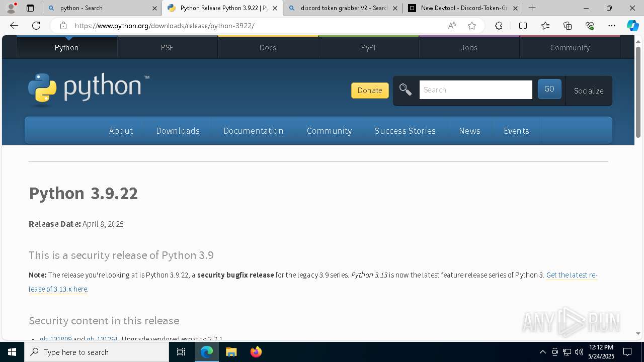Open the Windows notification center
Viewport: 644px width, 362px height.
tap(627, 352)
